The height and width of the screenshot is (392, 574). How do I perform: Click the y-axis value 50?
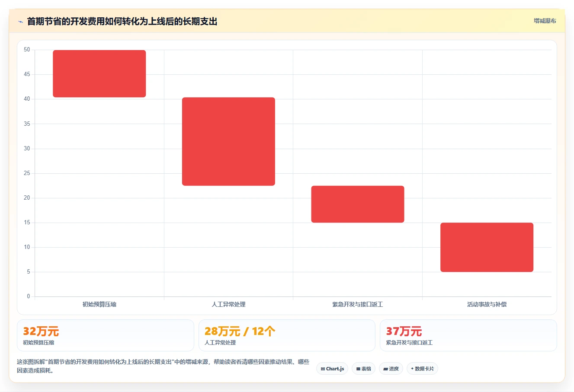27,50
